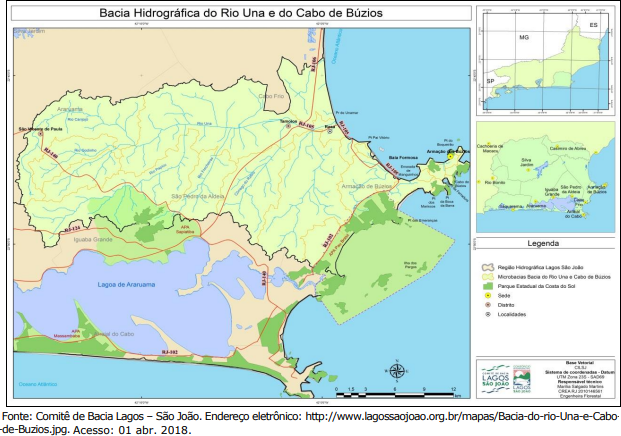
Task: Click the Legenda heading
Action: point(544,243)
